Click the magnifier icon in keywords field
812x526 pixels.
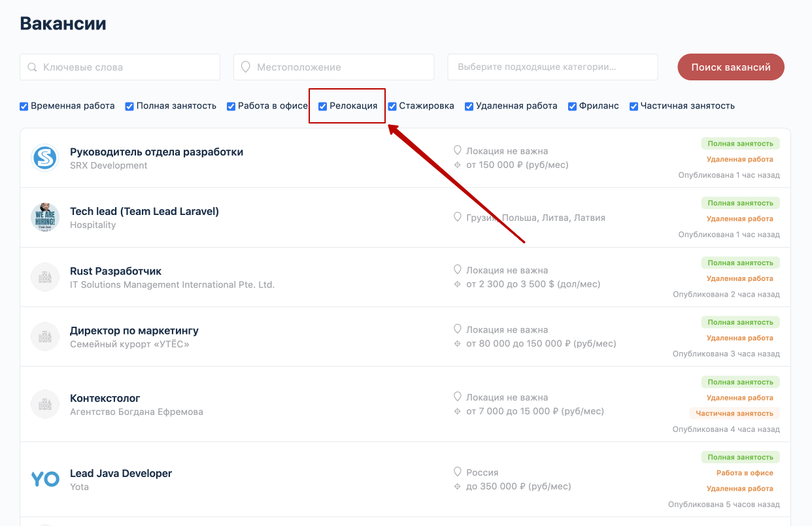[32, 67]
